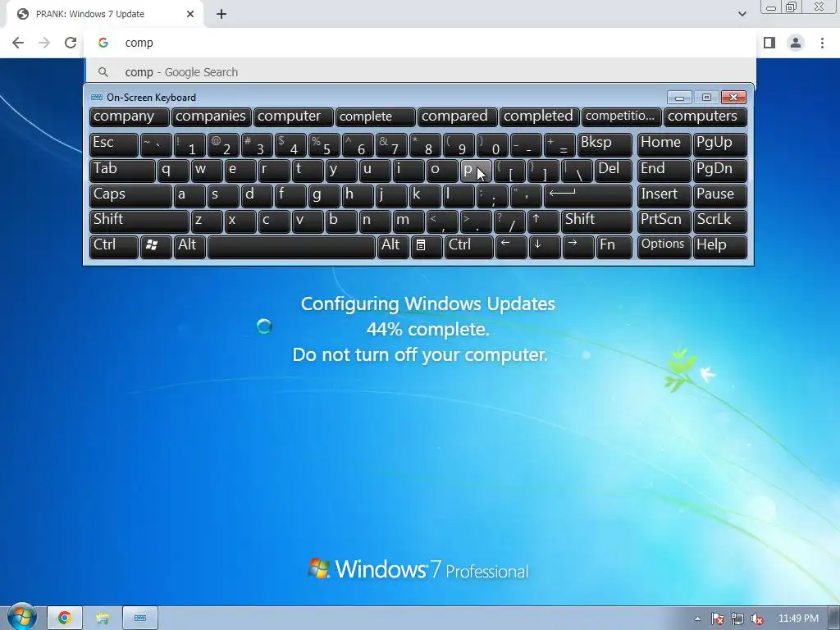This screenshot has width=840, height=630.
Task: Choose the 'competitio...' word prediction
Action: click(x=622, y=116)
